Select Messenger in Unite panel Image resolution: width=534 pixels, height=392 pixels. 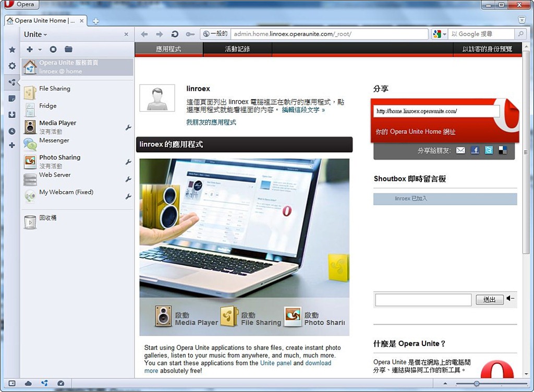[77, 143]
